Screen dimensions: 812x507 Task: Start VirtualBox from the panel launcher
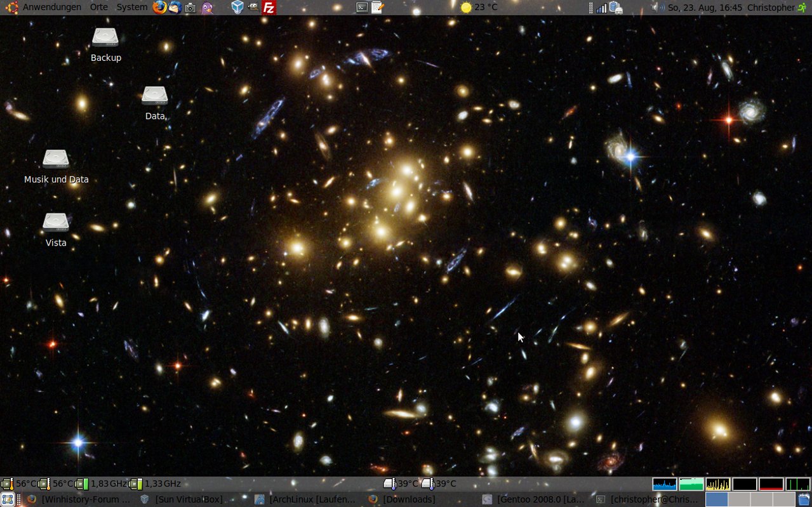click(x=237, y=8)
